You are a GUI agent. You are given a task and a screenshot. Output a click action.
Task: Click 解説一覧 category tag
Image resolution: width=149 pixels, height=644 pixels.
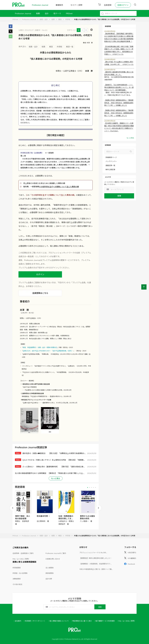70,46
